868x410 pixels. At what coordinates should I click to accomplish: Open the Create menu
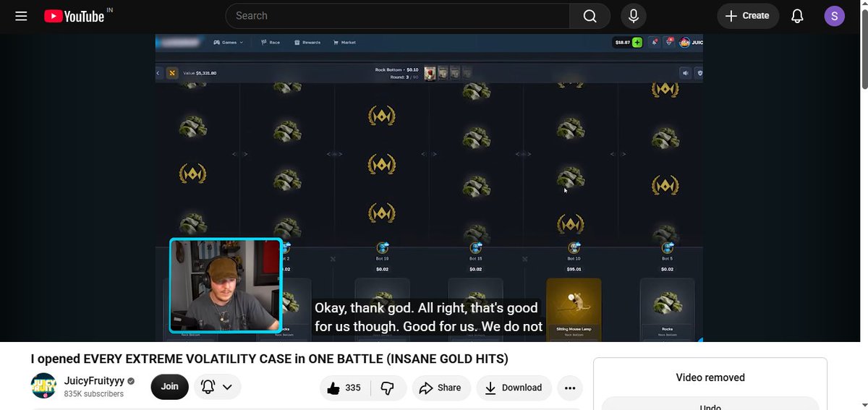[748, 16]
